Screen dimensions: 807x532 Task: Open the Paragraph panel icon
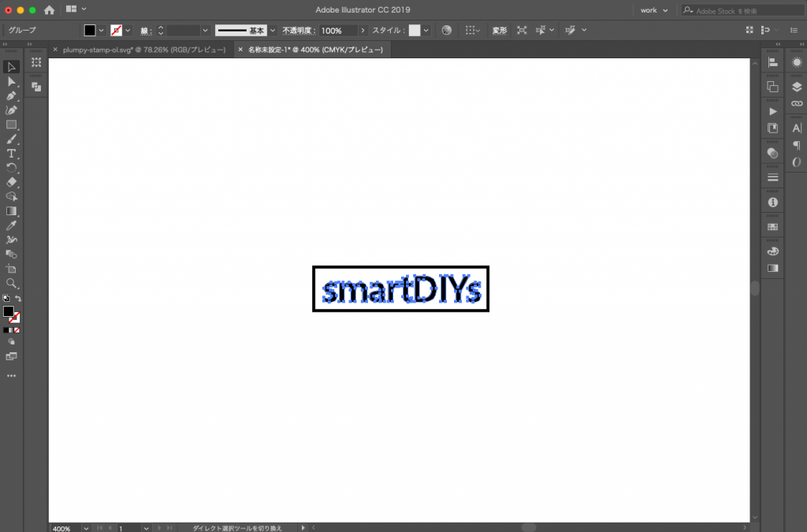point(797,145)
